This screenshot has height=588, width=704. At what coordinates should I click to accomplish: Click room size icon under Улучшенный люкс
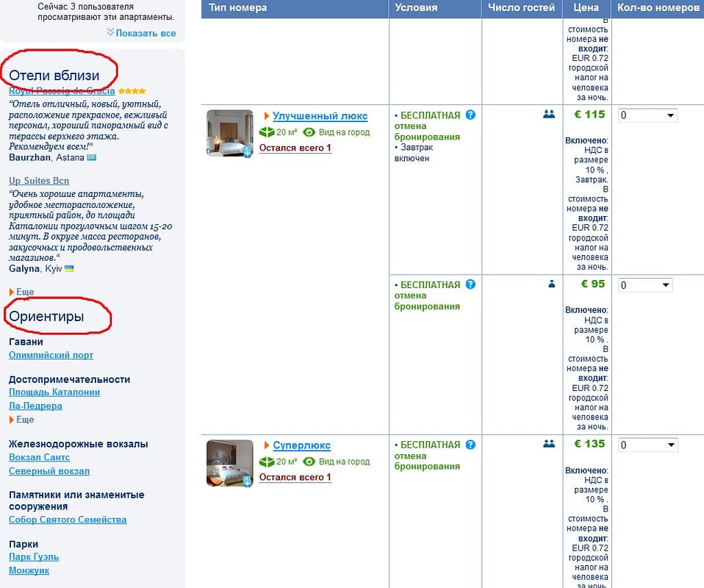coord(267,132)
